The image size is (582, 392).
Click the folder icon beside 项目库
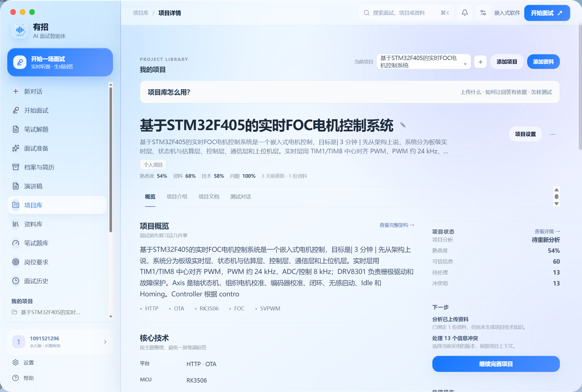[x=16, y=205]
